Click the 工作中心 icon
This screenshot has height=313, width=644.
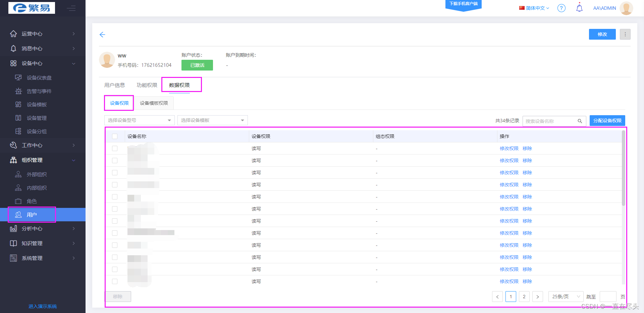coord(13,145)
